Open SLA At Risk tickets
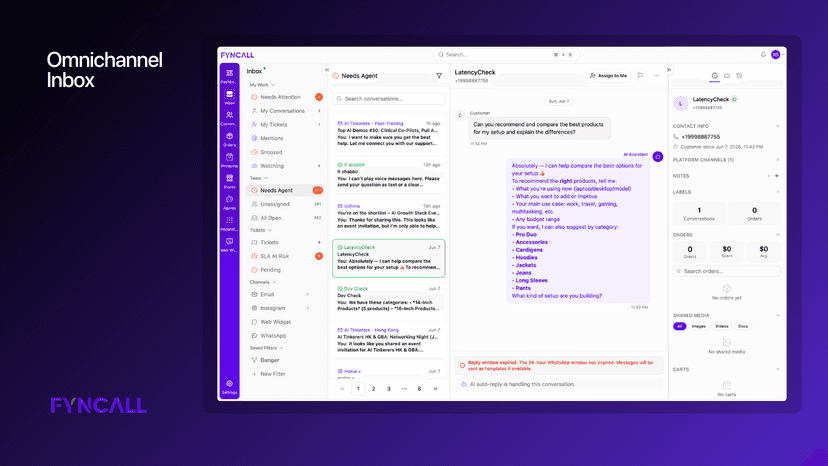This screenshot has height=466, width=828. 286,256
